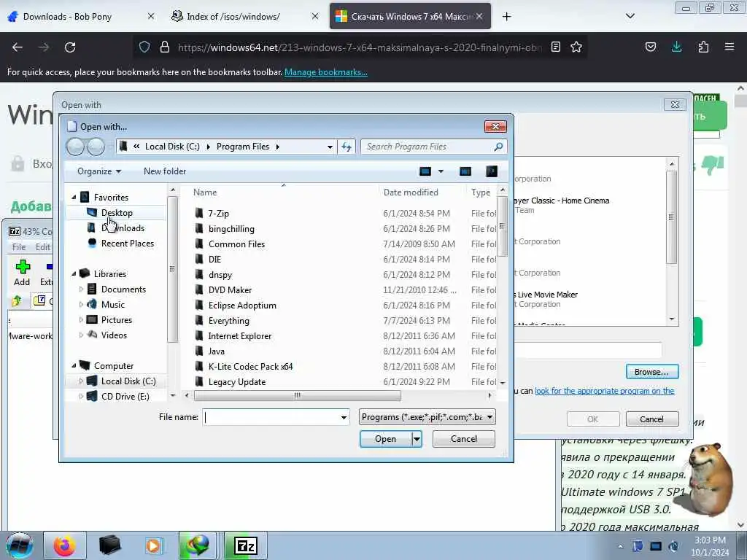Click Manage bookmarks link
Screen dimensions: 747x560
[x=326, y=72]
